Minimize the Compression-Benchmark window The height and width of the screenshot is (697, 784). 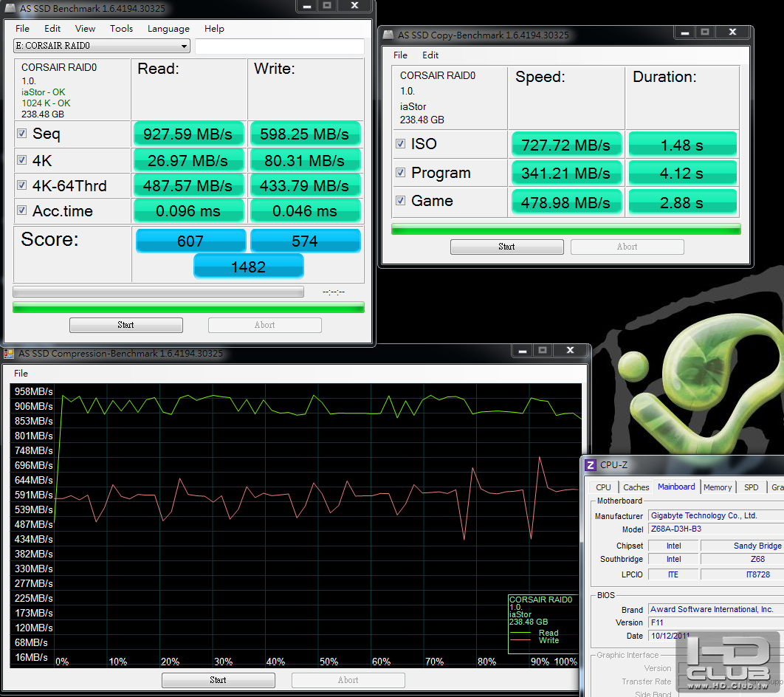coord(523,351)
